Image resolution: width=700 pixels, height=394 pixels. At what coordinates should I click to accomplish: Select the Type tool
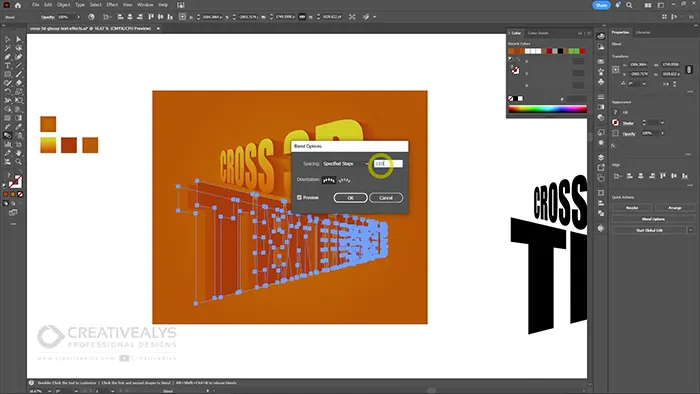(8, 66)
